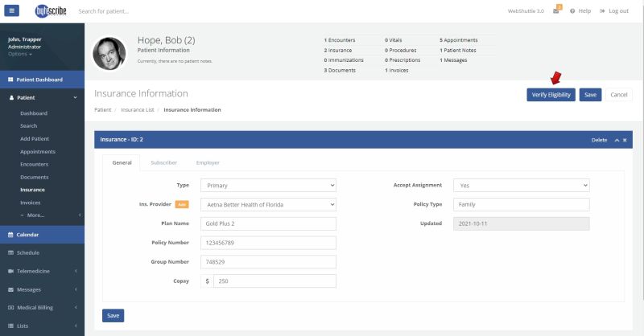644x336 pixels.
Task: Open Calendar from the sidebar
Action: pos(29,235)
